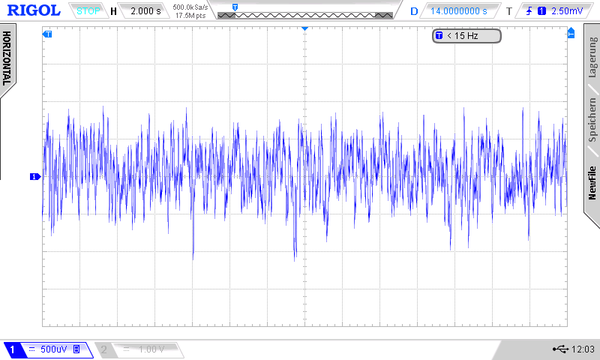Click the top-left trigger position marker
Image resolution: width=600 pixels, height=360 pixels.
click(x=47, y=34)
